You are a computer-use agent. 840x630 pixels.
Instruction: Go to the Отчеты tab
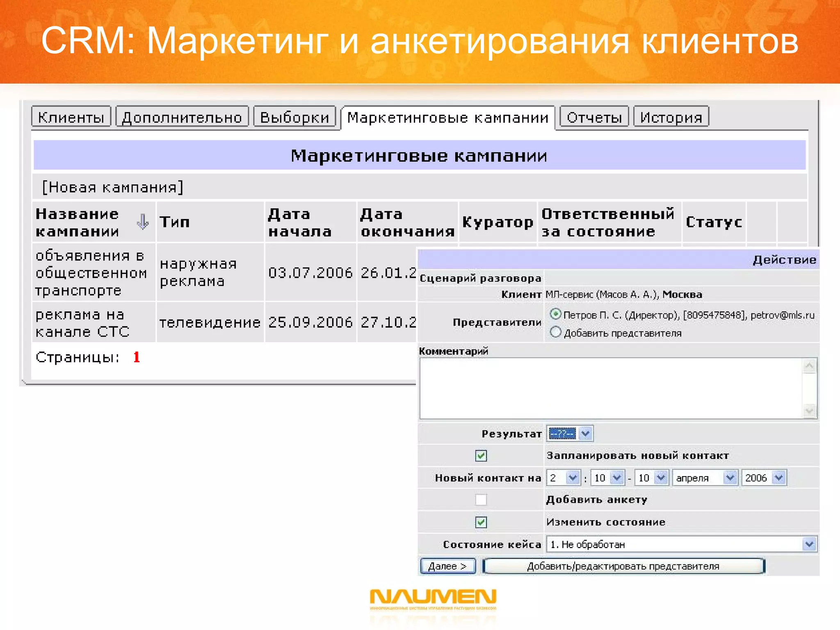pos(594,117)
